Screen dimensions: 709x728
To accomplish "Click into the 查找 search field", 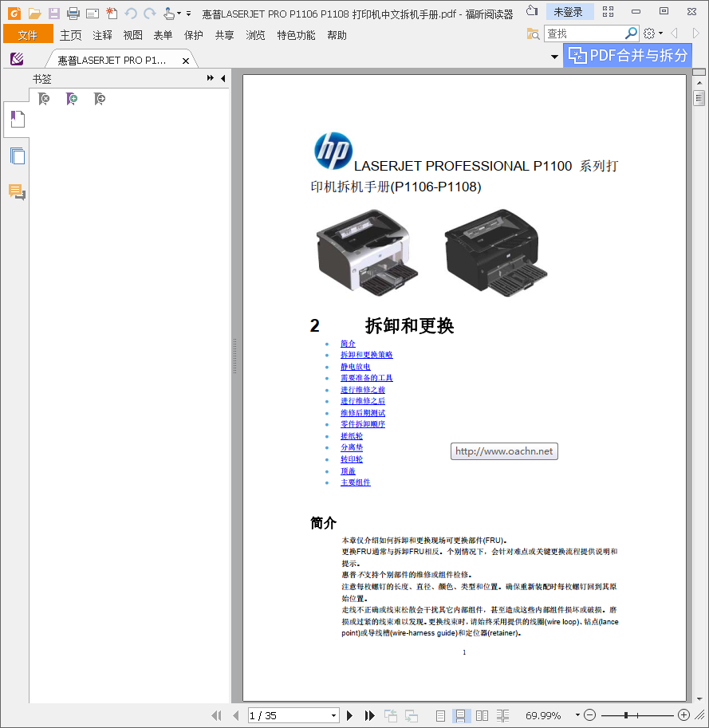I will [584, 33].
